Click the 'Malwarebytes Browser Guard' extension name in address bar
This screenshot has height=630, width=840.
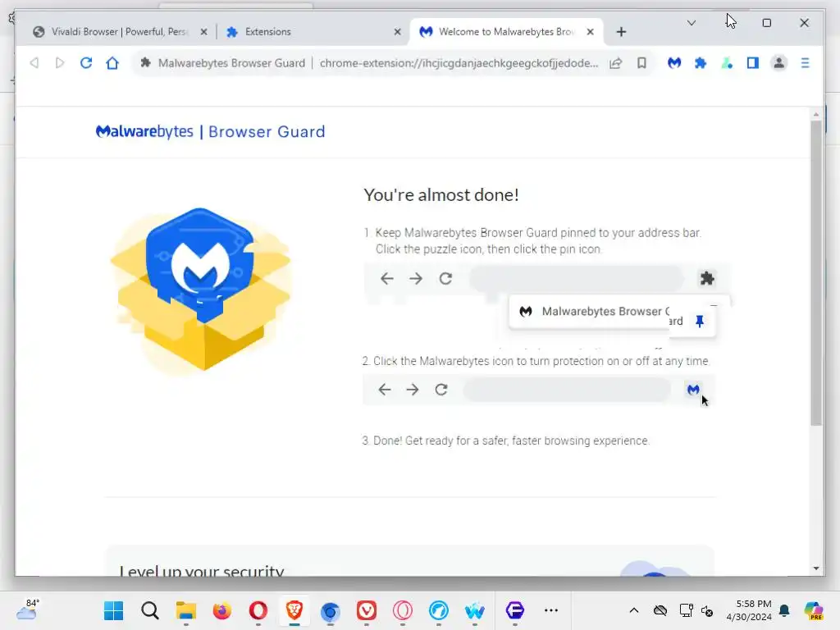pos(231,63)
